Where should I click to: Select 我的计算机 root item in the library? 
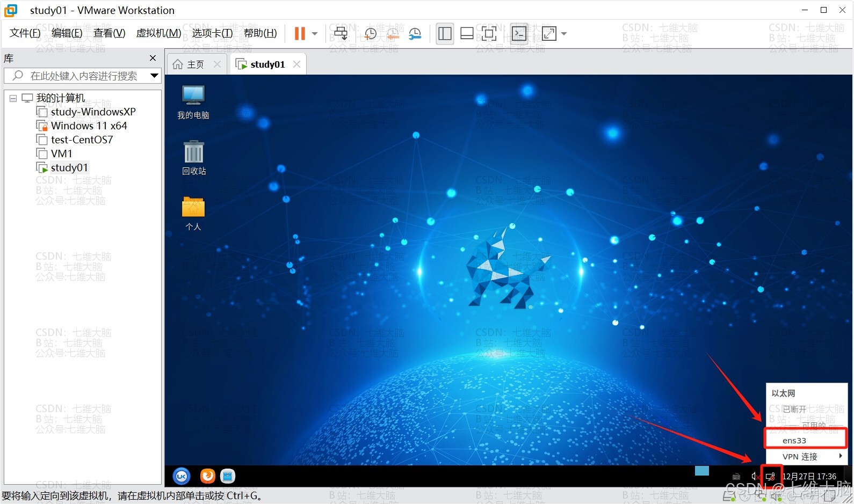tap(60, 98)
